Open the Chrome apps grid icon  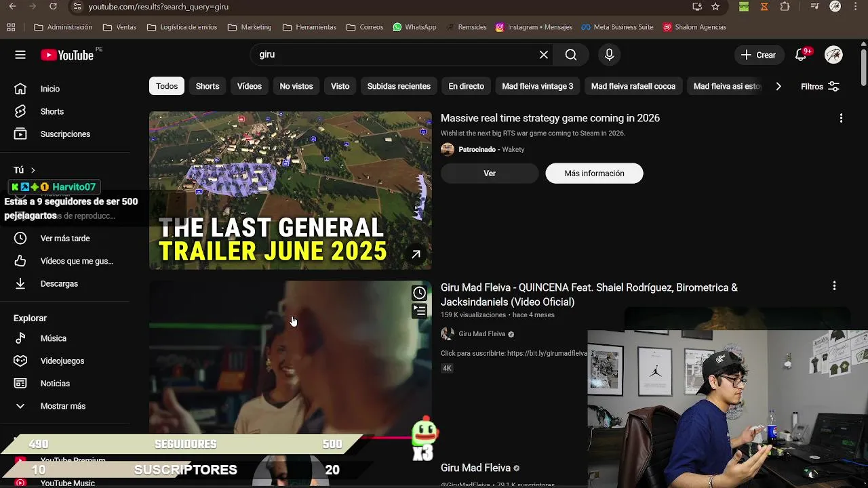pyautogui.click(x=11, y=27)
